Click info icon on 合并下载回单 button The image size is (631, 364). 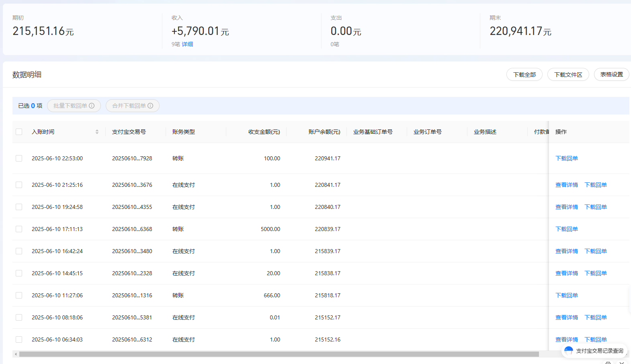click(x=150, y=106)
